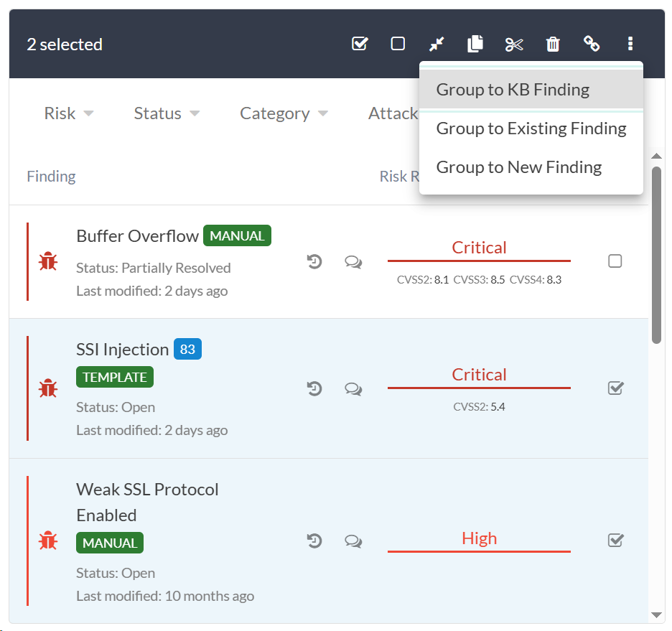Click the deselect all empty square icon
The image size is (672, 631).
point(398,44)
